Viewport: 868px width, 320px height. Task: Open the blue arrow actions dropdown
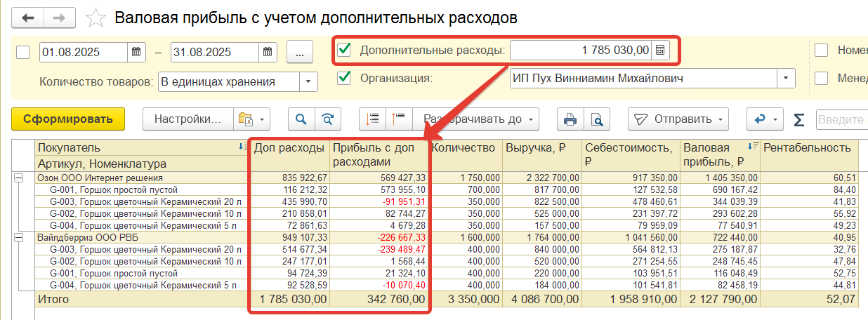764,119
